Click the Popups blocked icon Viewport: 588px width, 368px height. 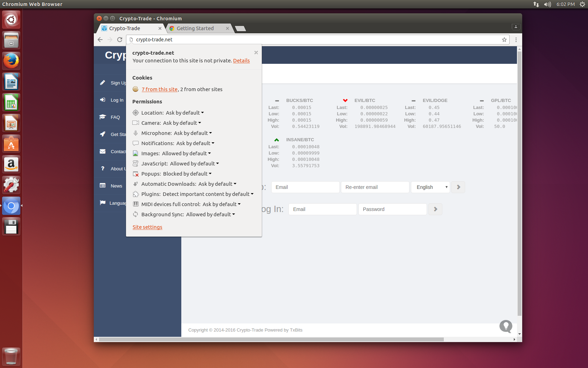135,174
